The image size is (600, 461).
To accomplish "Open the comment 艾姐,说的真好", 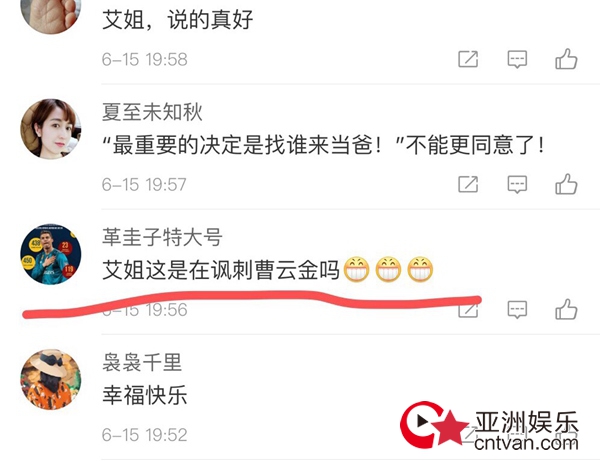I will click(x=178, y=19).
